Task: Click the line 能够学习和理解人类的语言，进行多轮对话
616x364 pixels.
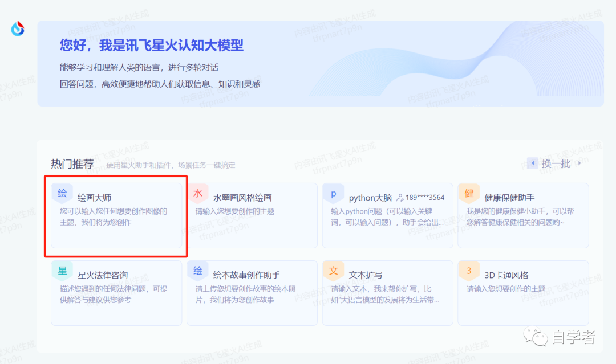Action: 139,67
